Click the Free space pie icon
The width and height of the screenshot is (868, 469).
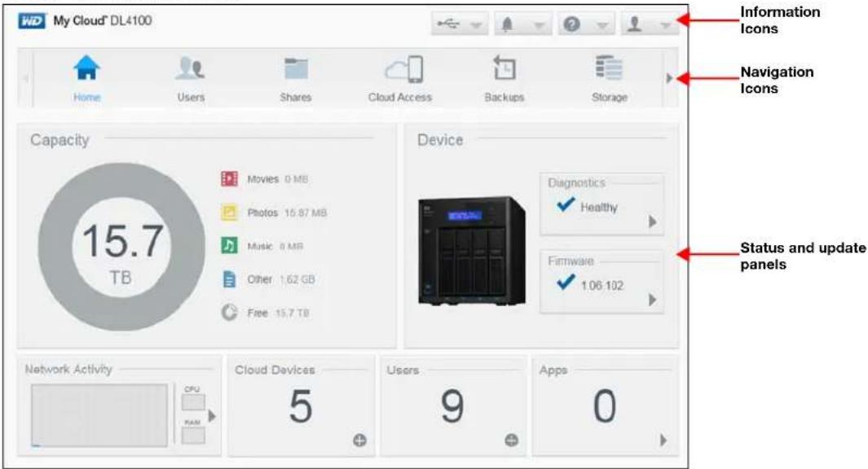[x=229, y=313]
